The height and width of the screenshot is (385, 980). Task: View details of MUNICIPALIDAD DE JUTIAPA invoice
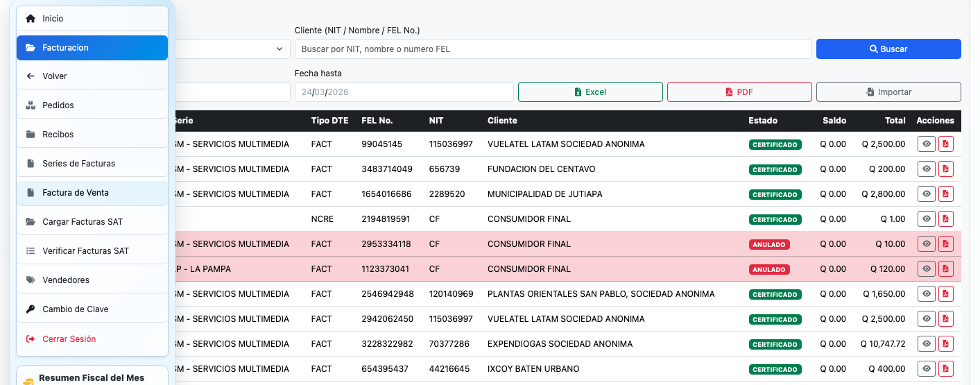926,194
